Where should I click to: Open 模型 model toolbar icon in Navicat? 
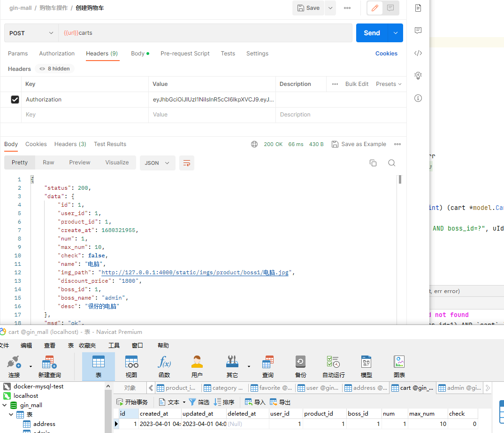[366, 366]
